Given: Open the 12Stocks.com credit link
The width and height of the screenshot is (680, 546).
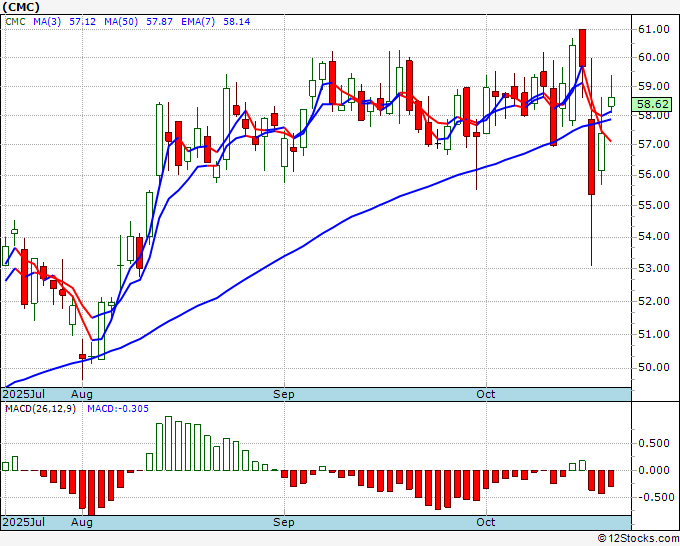Looking at the screenshot, I should pos(638,539).
